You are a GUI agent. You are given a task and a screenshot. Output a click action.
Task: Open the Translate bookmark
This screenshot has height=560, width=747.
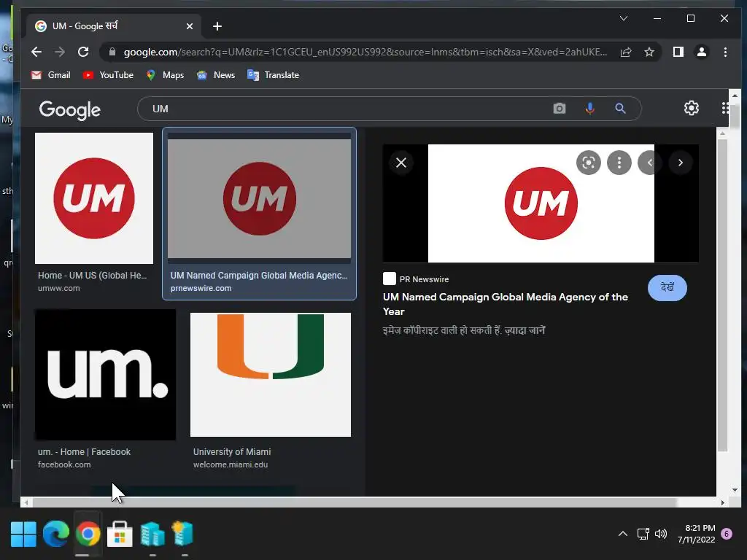click(274, 75)
